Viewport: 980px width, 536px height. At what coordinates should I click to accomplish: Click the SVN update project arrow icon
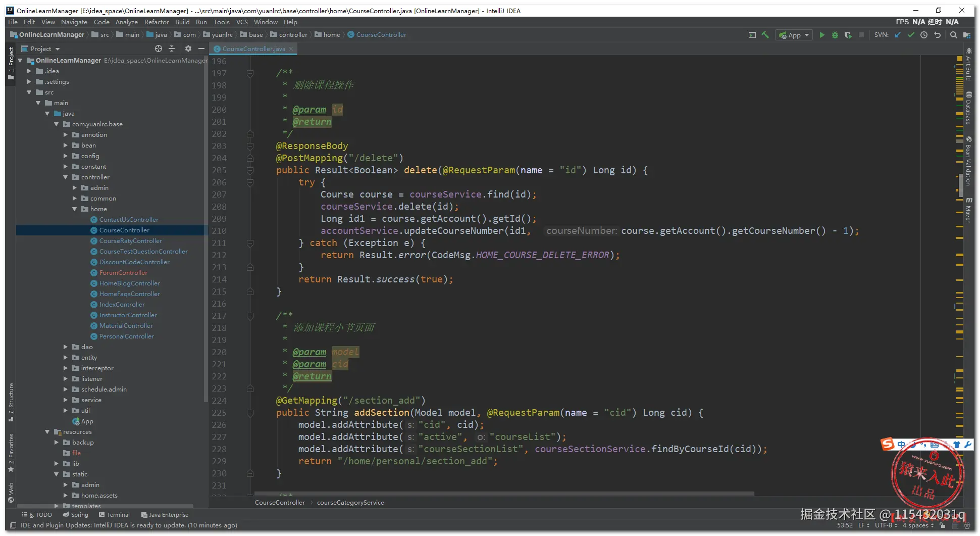coord(898,35)
